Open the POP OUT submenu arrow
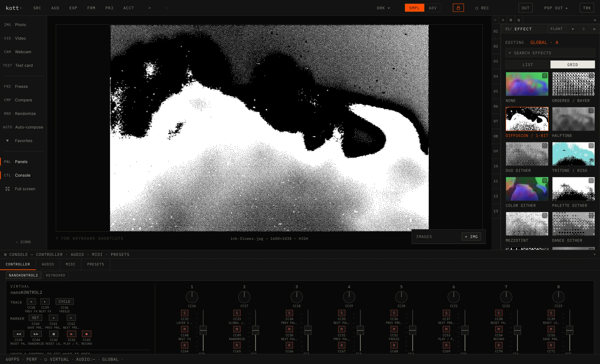Image resolution: width=600 pixels, height=364 pixels. (x=567, y=8)
